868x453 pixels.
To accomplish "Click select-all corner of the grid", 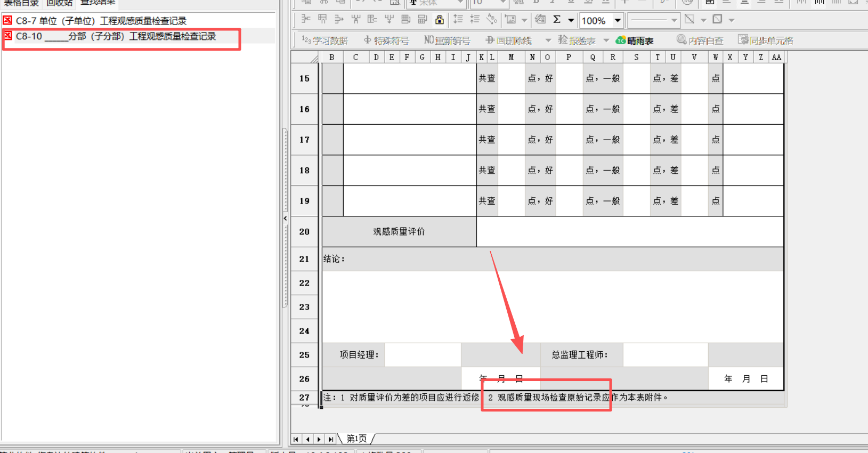I will point(304,57).
